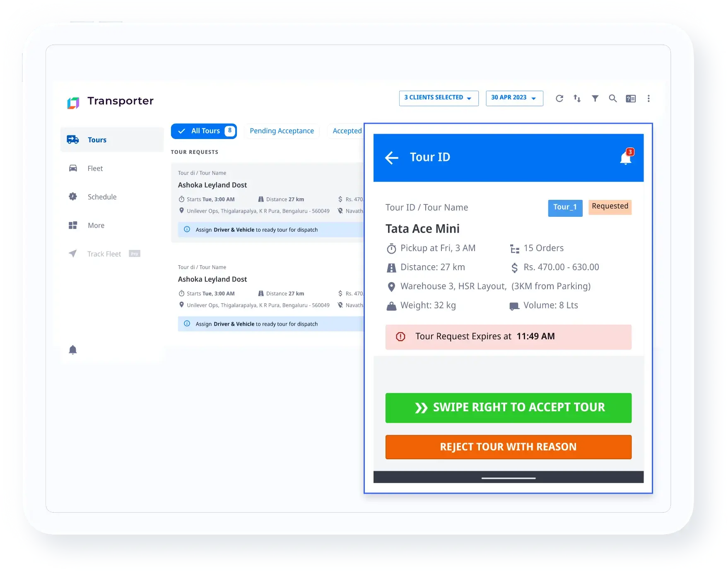
Task: Click the notification bell with badge 3
Action: tap(626, 158)
